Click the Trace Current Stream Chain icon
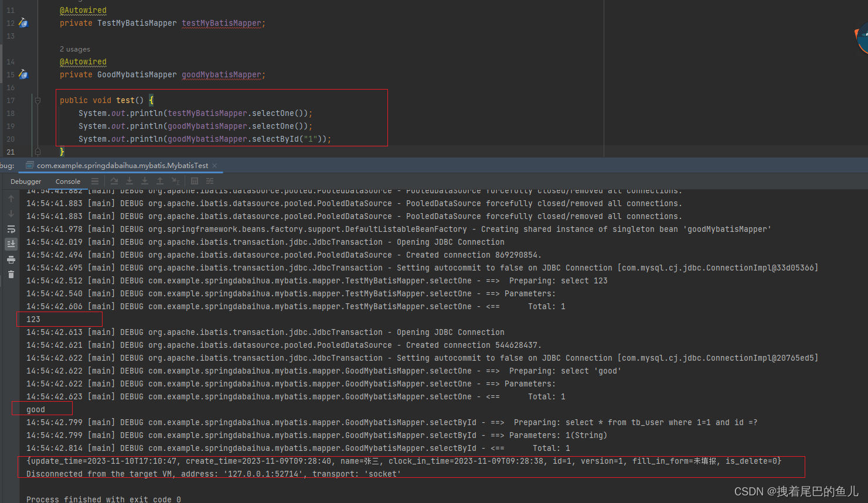868x503 pixels. pos(210,182)
